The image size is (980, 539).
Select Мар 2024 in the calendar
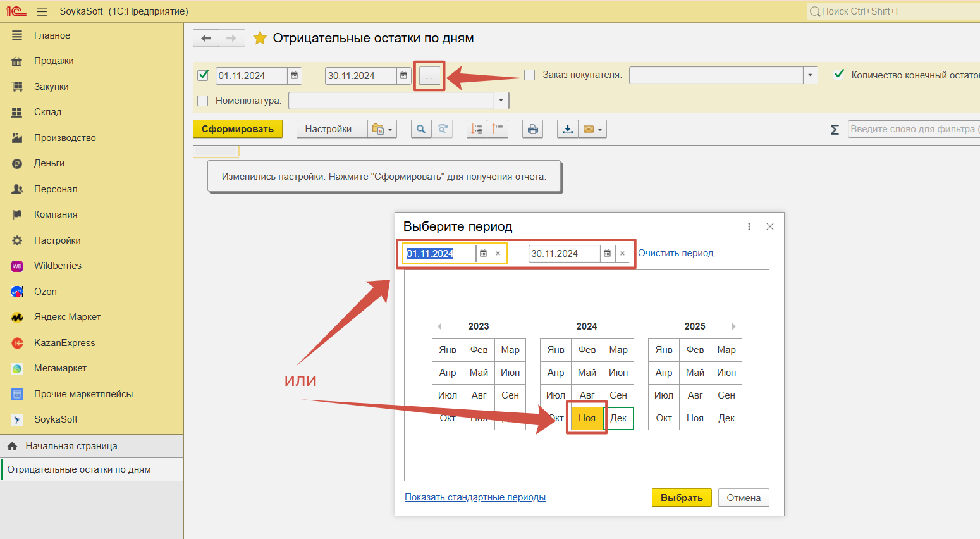(x=618, y=350)
